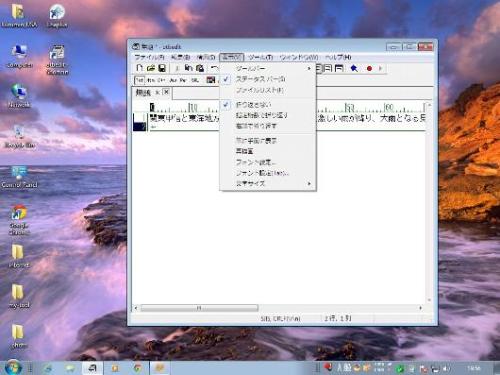Toggle the checked 折り返さない option
Screen dimensions: 500x375
tap(268, 105)
